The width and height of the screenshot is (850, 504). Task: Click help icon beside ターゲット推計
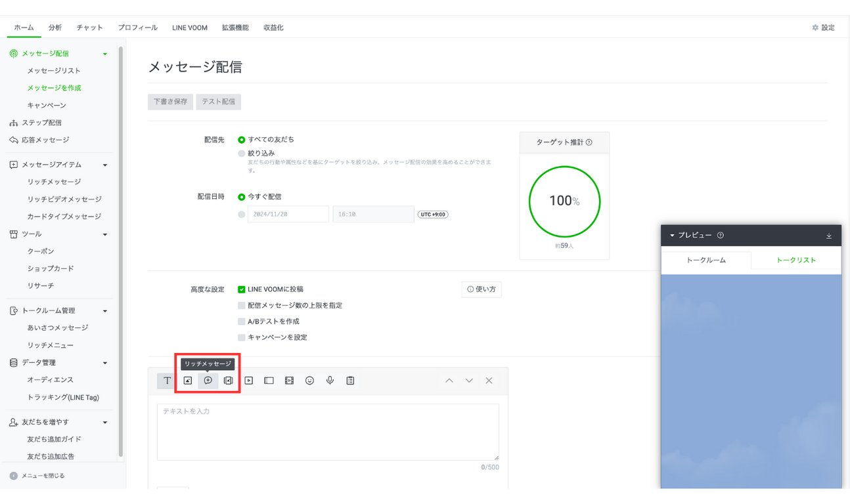589,142
